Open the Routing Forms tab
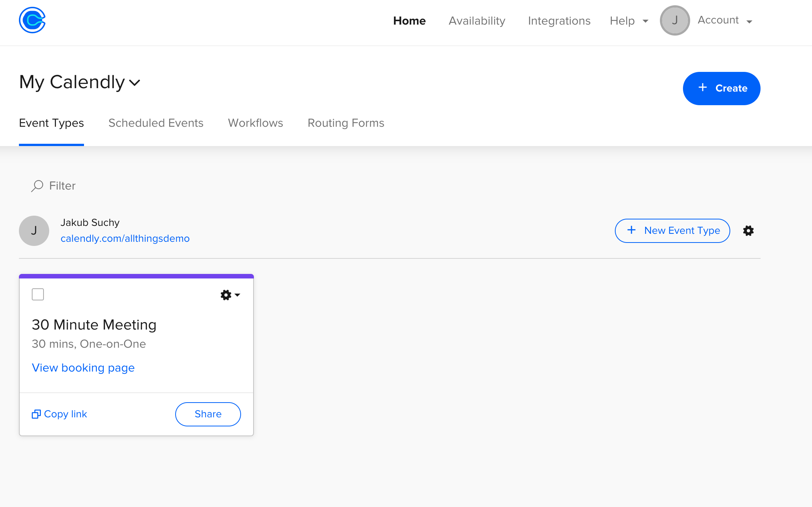Screen dimensions: 812x507 (346, 123)
